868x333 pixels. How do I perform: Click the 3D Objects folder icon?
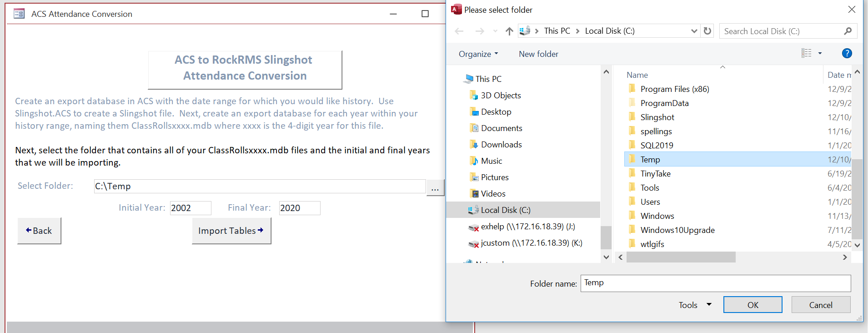[x=474, y=96]
